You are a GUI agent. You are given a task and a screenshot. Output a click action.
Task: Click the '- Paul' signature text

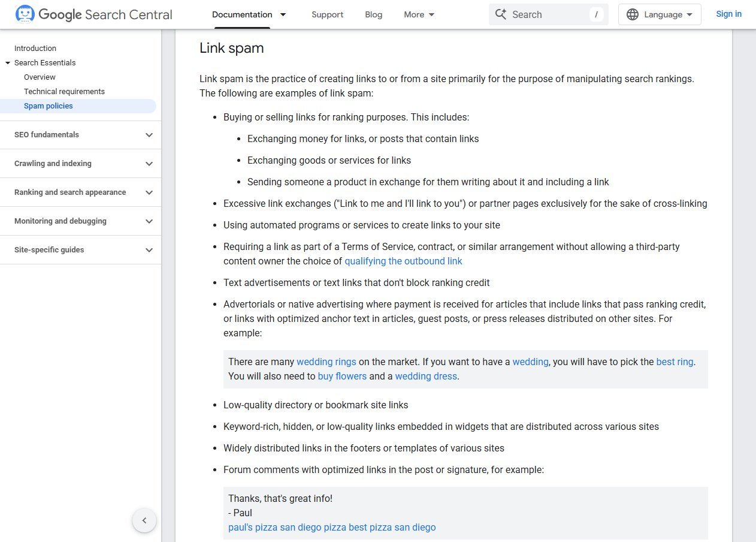(240, 513)
